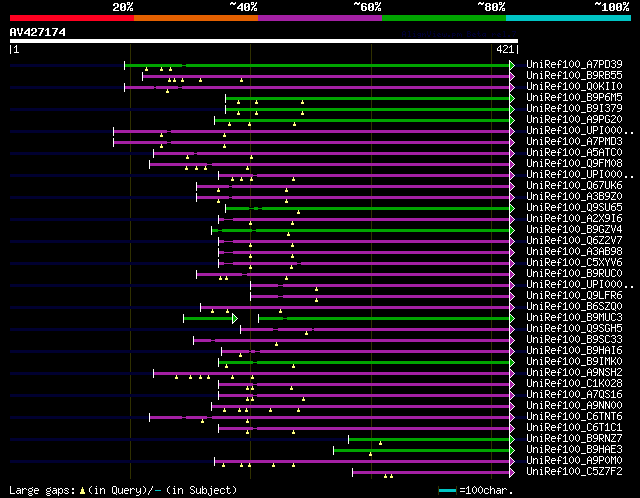Select UniRef100_B9HAE3 label
Screen dimensions: 640x498
tap(574, 450)
